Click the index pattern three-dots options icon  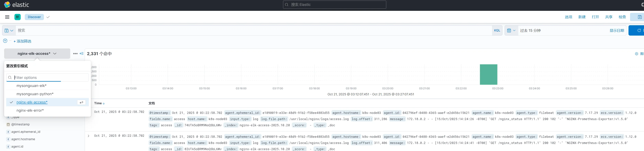pyautogui.click(x=75, y=54)
